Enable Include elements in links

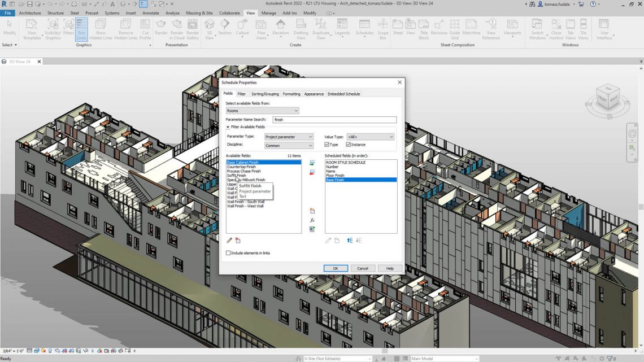click(x=228, y=253)
